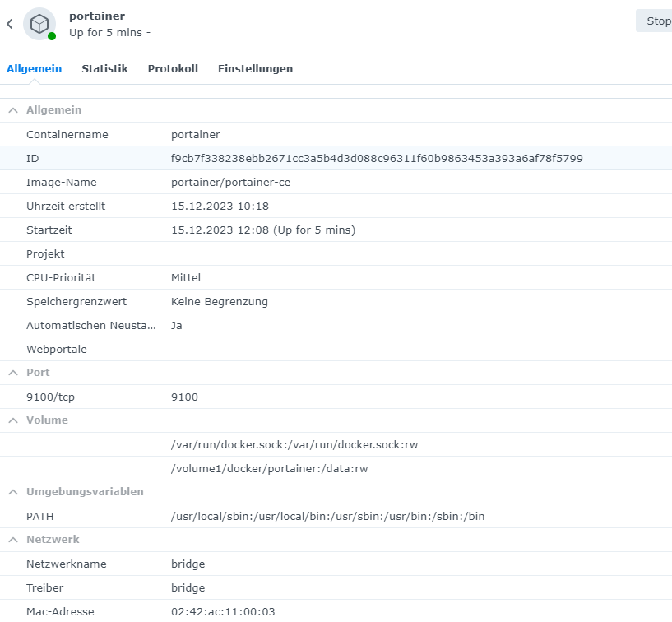This screenshot has height=622, width=672.
Task: Open the Statistik tab
Action: (104, 68)
